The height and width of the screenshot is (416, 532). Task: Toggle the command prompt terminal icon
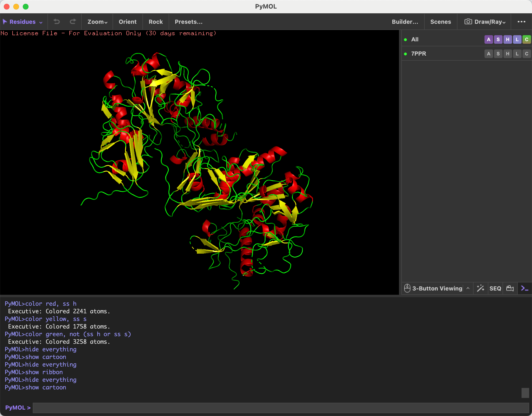[x=524, y=288]
